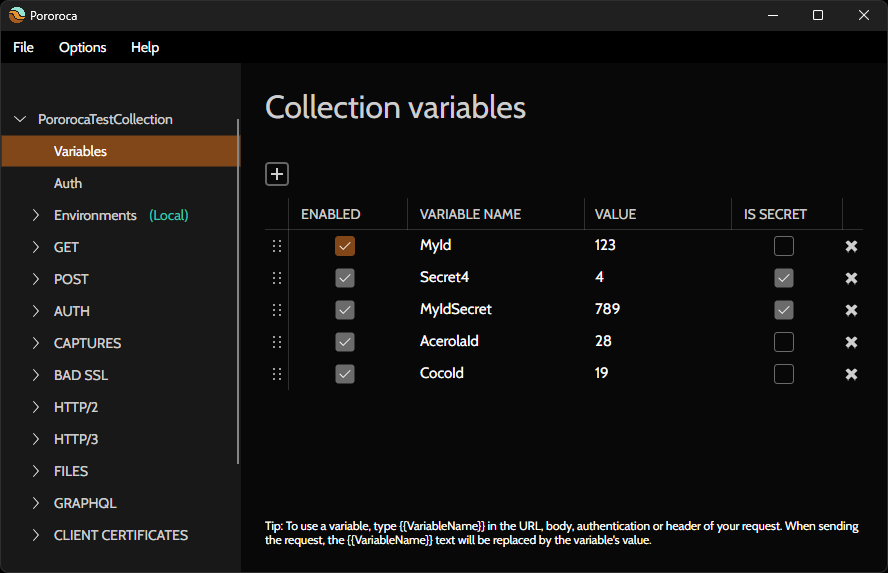The width and height of the screenshot is (888, 573).
Task: Expand the HTTP/3 folder
Action: [36, 439]
